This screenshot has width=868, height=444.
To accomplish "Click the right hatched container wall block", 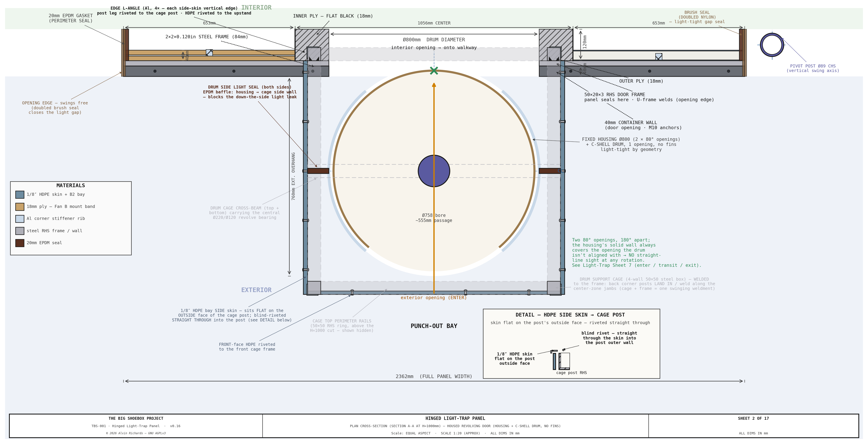I will pos(556,45).
